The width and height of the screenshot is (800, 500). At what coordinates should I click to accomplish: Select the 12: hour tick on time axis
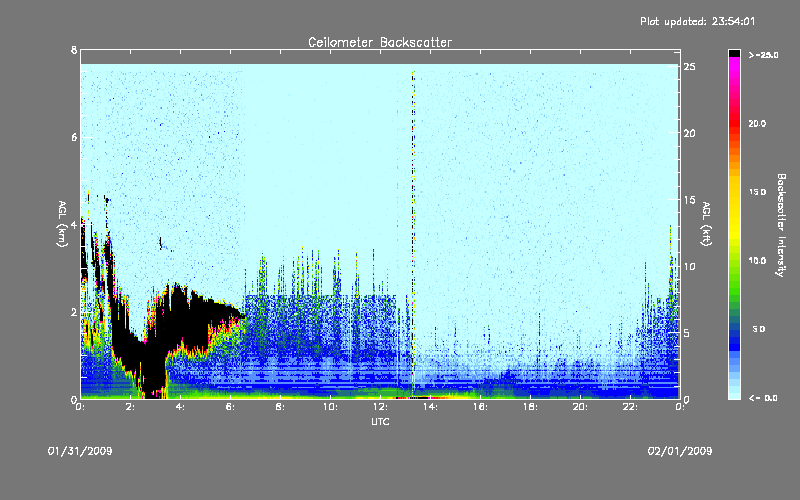(x=380, y=407)
